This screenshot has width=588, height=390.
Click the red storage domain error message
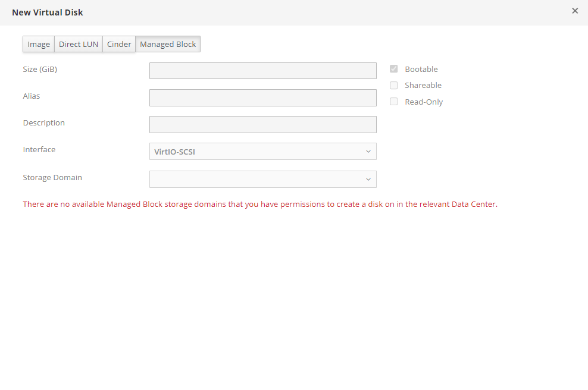tap(260, 205)
